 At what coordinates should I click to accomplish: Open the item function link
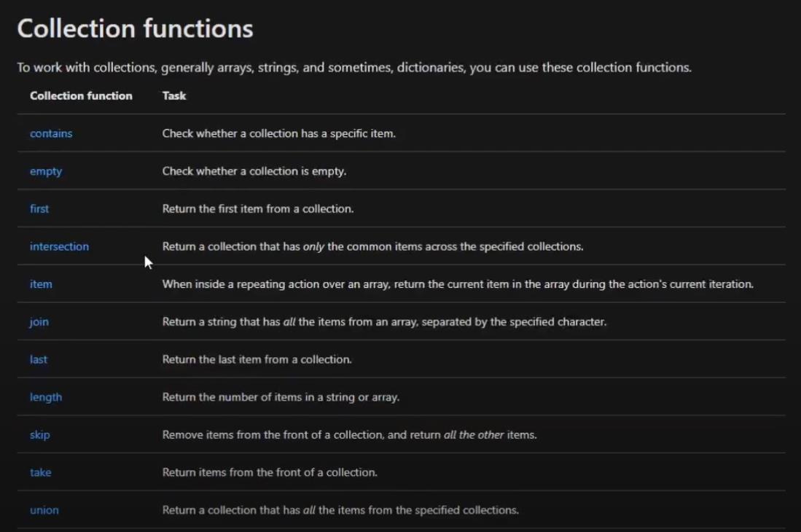41,284
